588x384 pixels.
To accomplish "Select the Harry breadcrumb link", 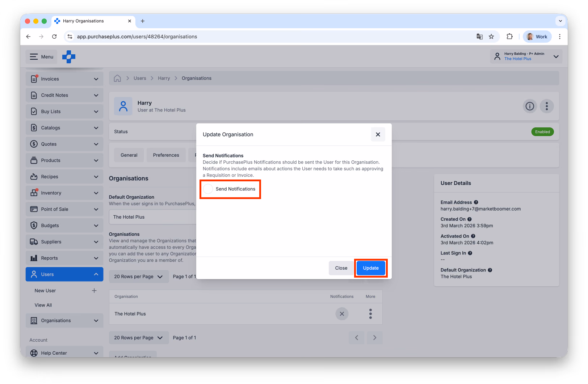I will point(164,78).
